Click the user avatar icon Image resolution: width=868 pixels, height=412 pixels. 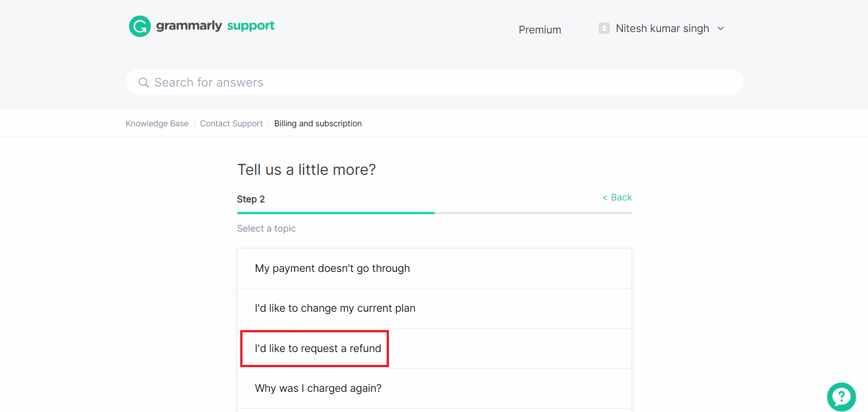[604, 28]
